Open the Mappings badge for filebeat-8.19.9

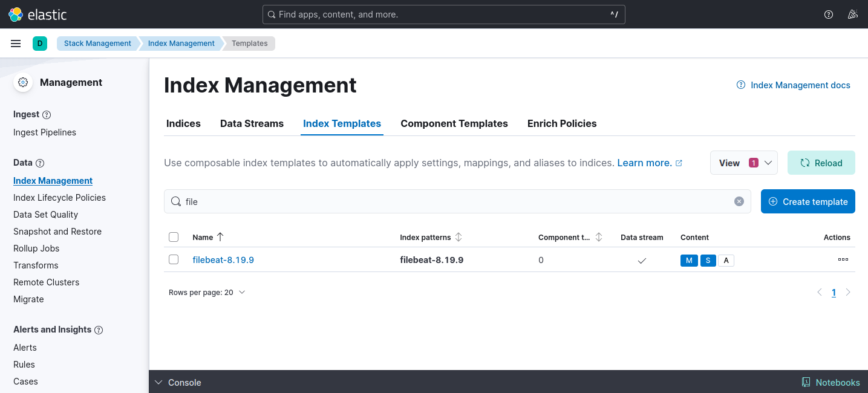[x=689, y=260]
